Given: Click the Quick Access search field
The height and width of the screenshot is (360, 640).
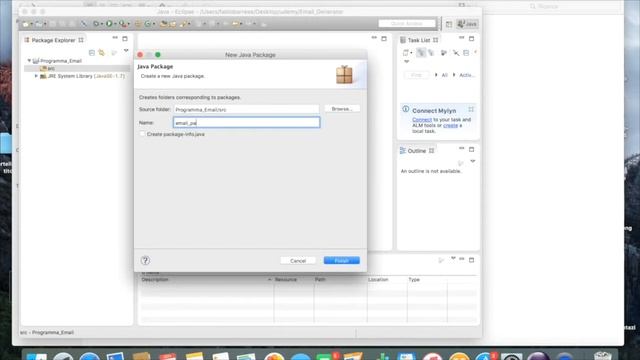Looking at the screenshot, I should tap(407, 24).
